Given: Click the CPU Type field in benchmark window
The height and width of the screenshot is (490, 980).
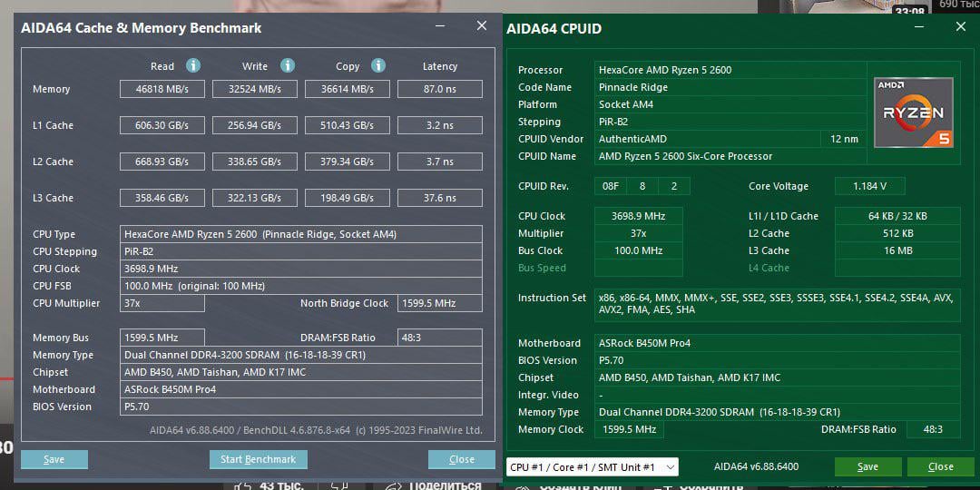Looking at the screenshot, I should tap(300, 234).
